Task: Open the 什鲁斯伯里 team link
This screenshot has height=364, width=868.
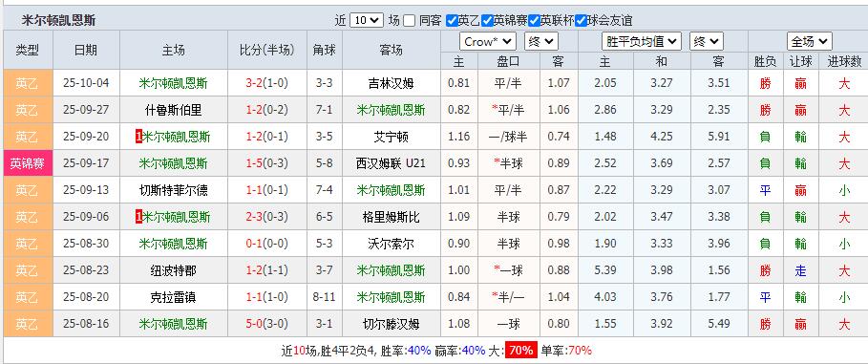Action: [x=173, y=110]
